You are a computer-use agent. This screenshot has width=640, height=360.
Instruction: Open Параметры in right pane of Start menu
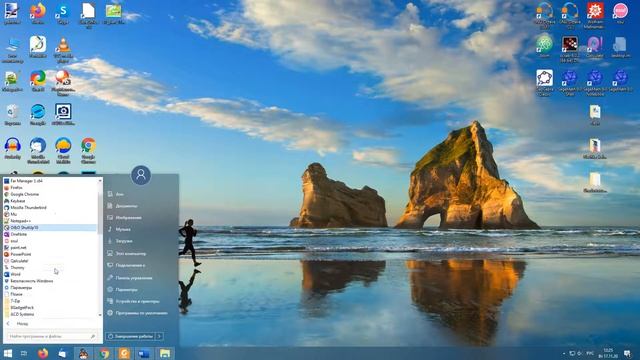[x=126, y=289]
